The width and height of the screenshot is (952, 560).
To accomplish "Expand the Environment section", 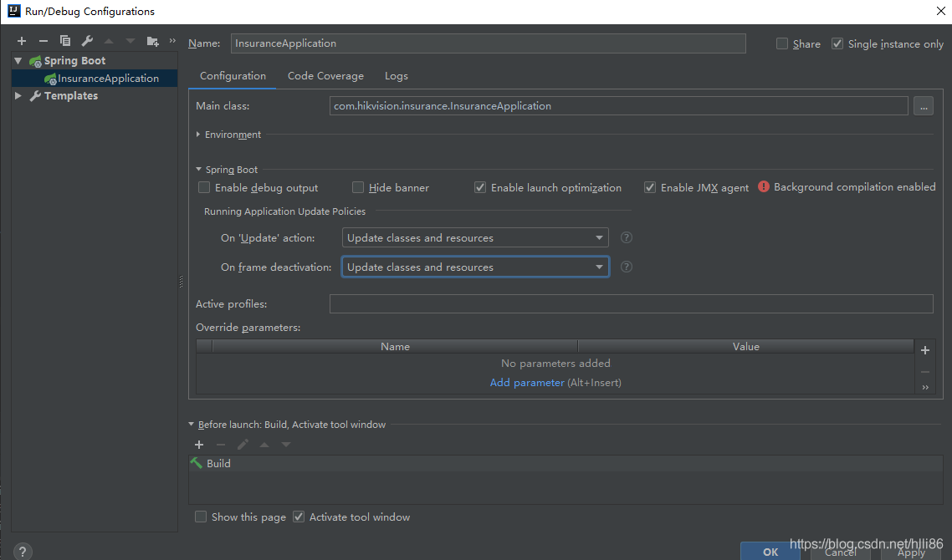I will (x=198, y=135).
